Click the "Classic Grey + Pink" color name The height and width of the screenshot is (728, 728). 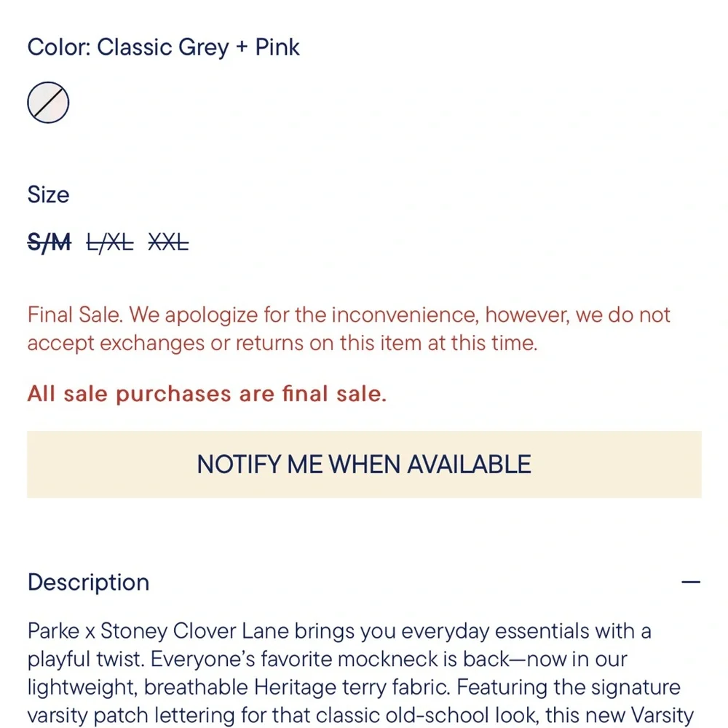(x=199, y=47)
